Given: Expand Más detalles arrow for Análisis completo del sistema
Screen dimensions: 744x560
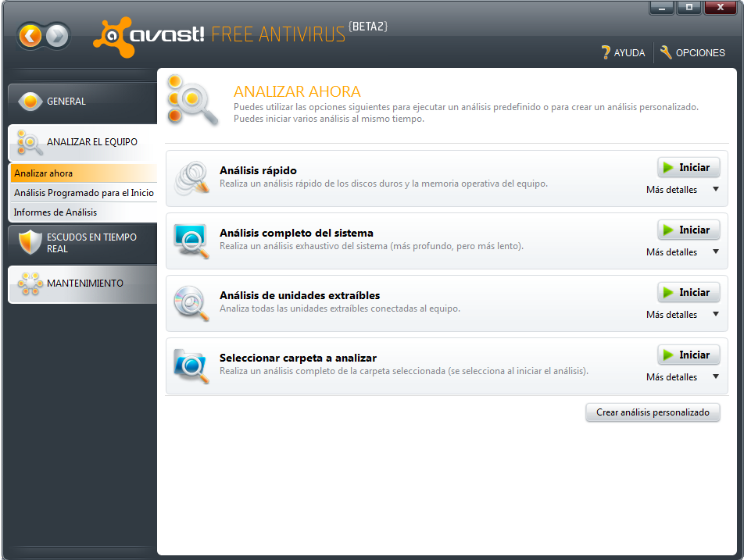Looking at the screenshot, I should (716, 251).
